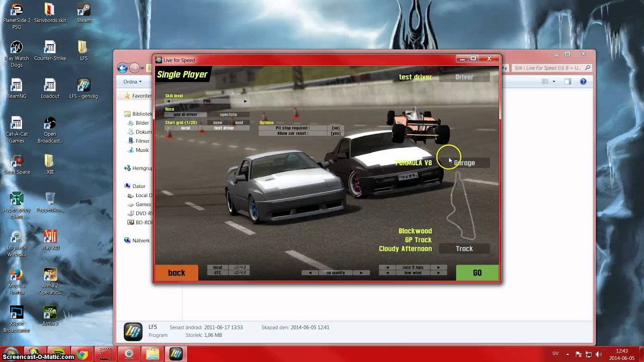Click Explorer search field
This screenshot has width=644, height=362.
click(x=551, y=68)
